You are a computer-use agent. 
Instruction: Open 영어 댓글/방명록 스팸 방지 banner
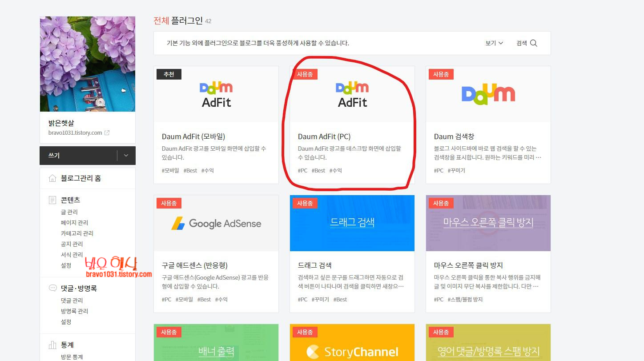pos(488,343)
